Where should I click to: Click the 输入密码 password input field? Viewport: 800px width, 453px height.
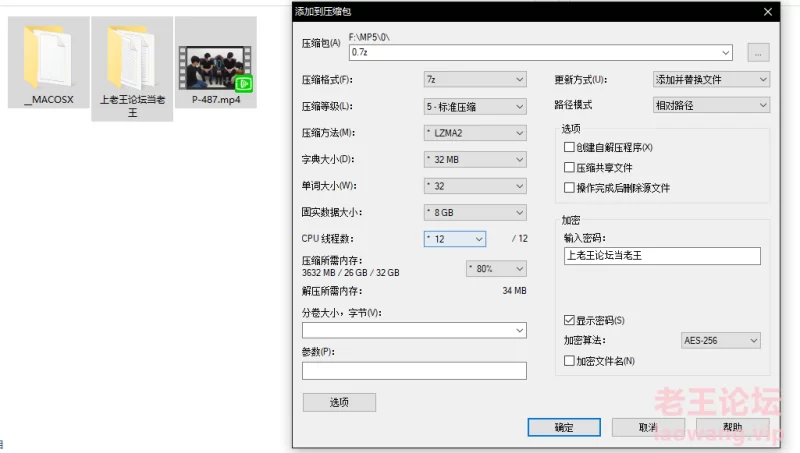point(662,256)
